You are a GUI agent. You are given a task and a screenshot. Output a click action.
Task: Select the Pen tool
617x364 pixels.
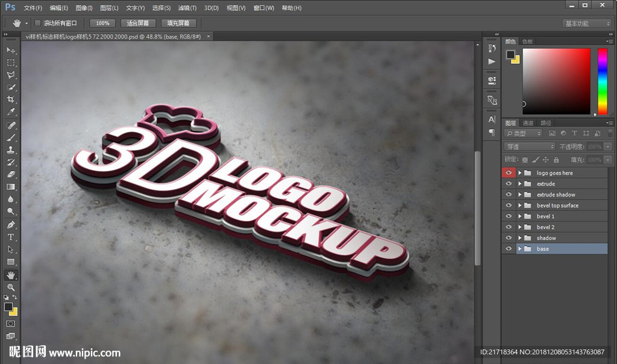pyautogui.click(x=11, y=225)
